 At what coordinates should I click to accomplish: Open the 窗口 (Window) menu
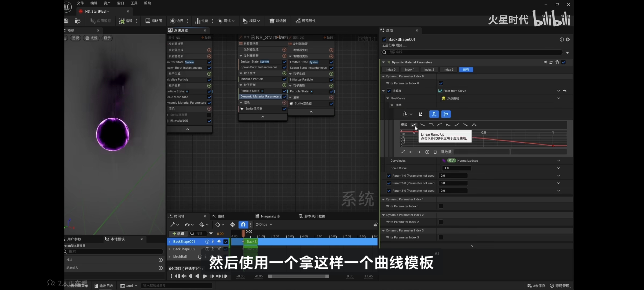point(120,3)
